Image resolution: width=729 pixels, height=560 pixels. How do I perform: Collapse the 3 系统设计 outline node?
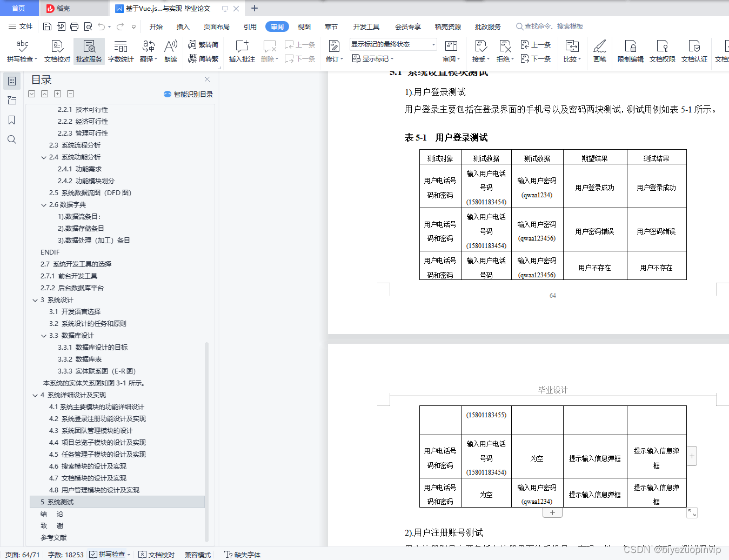point(35,300)
